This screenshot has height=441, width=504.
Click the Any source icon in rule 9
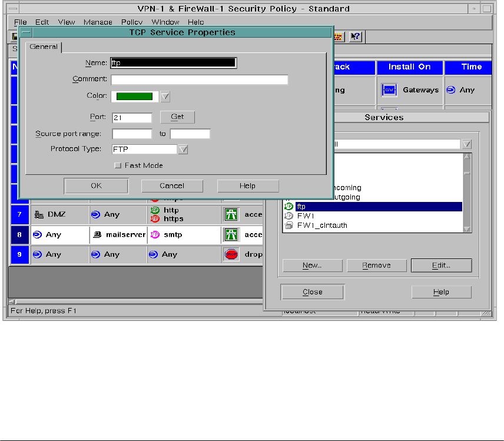coord(37,254)
